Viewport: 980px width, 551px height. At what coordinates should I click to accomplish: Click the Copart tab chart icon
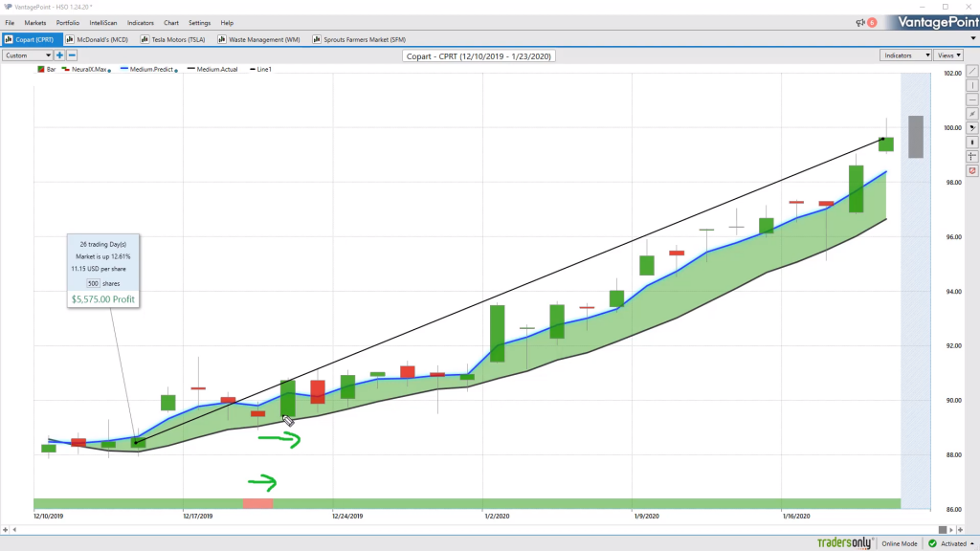click(x=9, y=39)
